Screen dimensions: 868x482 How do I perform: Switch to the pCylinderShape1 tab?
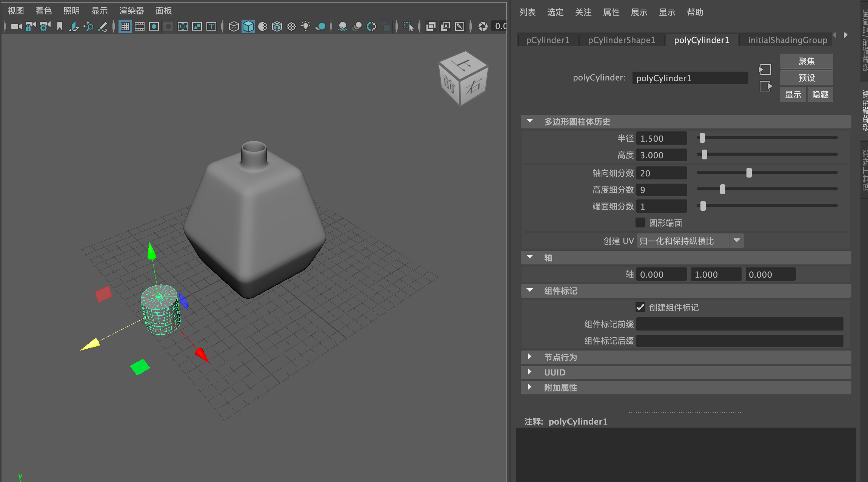pyautogui.click(x=621, y=40)
